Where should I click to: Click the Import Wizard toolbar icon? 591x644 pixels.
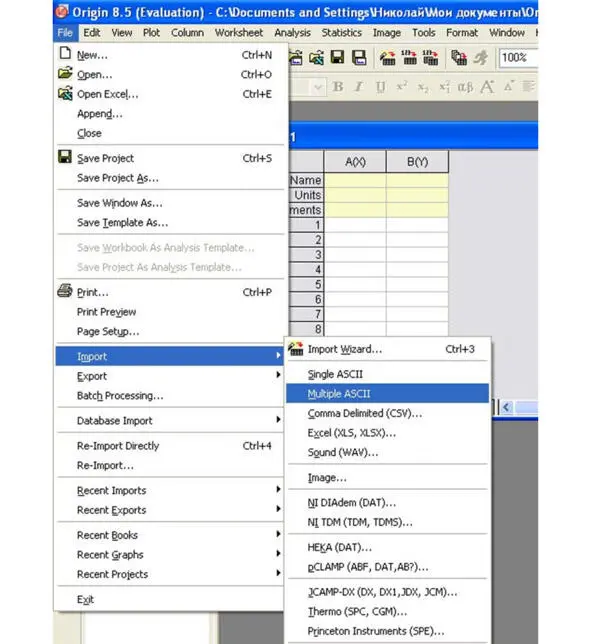click(387, 58)
